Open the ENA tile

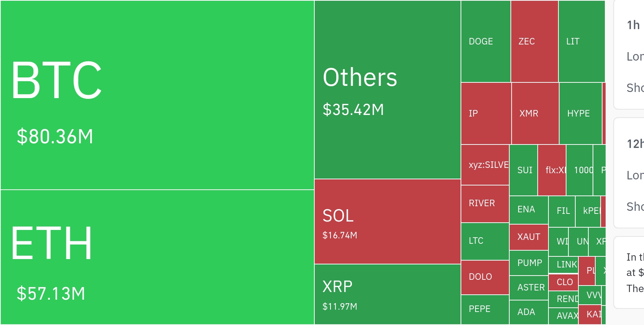pos(528,210)
